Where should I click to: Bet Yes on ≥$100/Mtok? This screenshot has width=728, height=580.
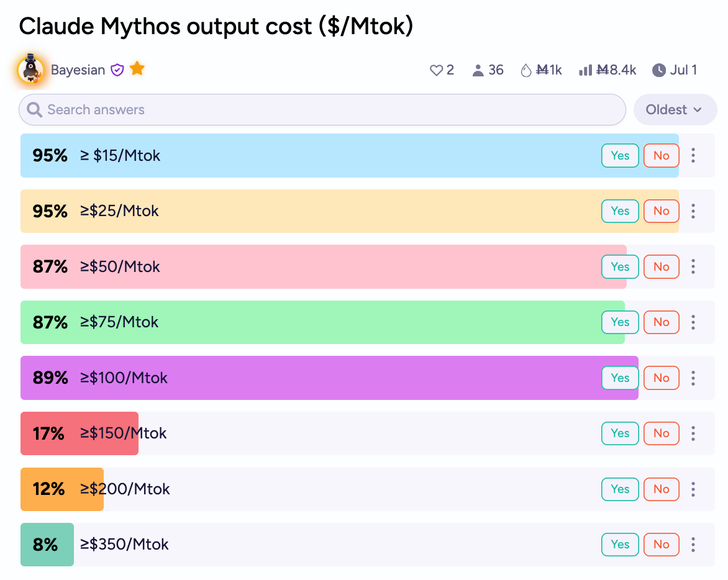(620, 378)
